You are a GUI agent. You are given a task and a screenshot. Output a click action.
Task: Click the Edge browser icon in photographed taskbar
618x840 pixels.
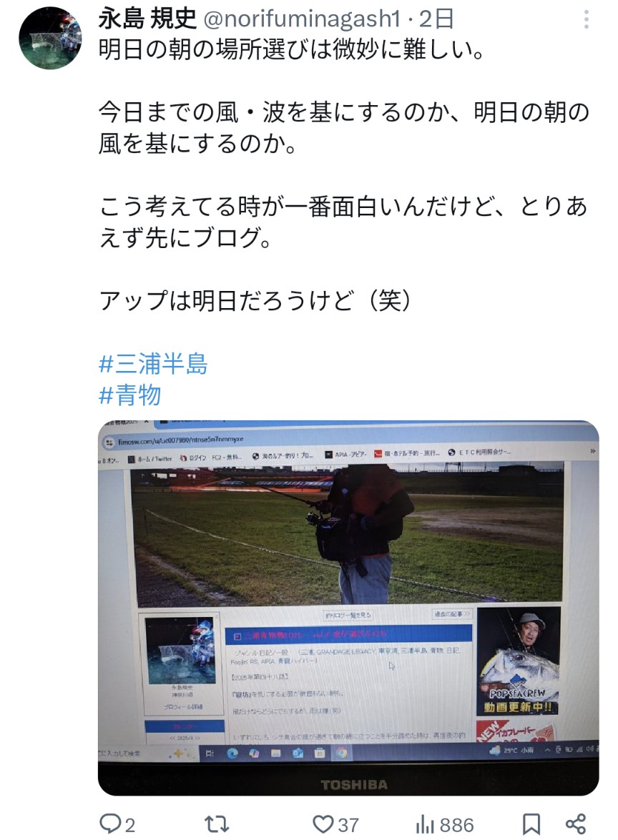pyautogui.click(x=232, y=753)
